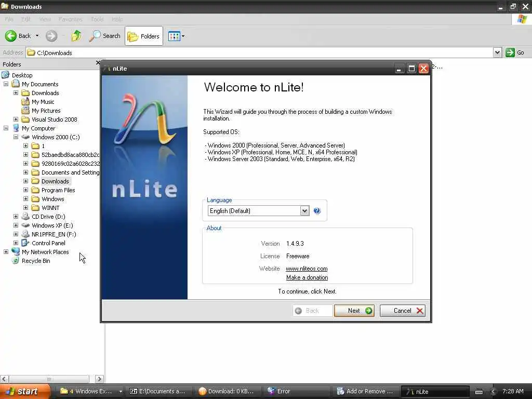Click My Network Places icon
532x399 pixels.
(16, 251)
